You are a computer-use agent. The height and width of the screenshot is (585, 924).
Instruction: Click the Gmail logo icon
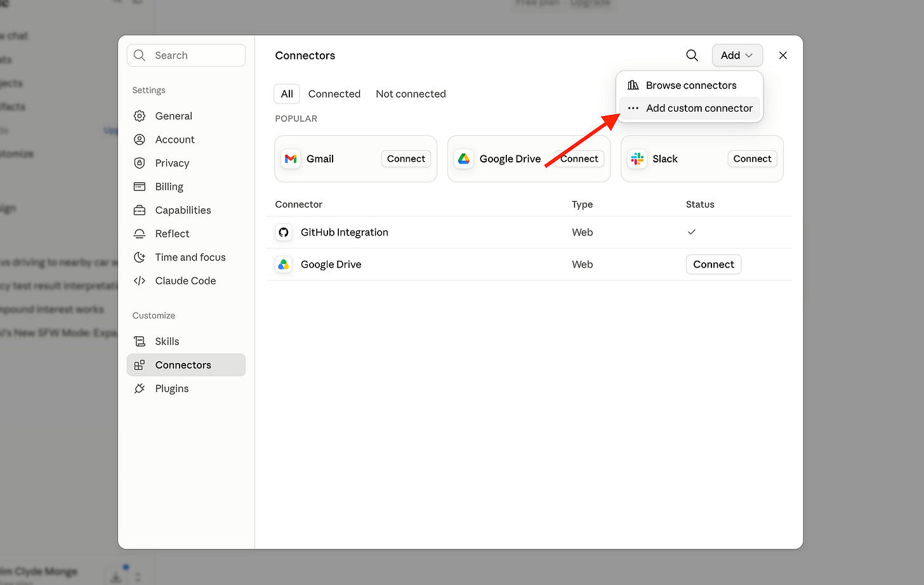[x=291, y=159]
